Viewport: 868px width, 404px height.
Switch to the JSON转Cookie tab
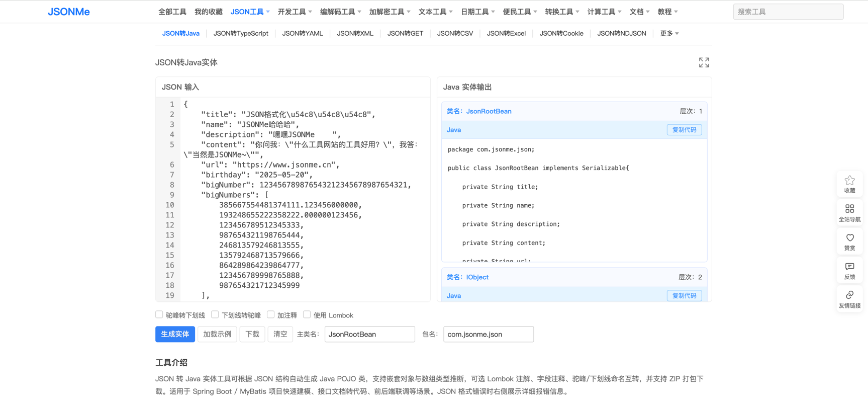tap(561, 33)
